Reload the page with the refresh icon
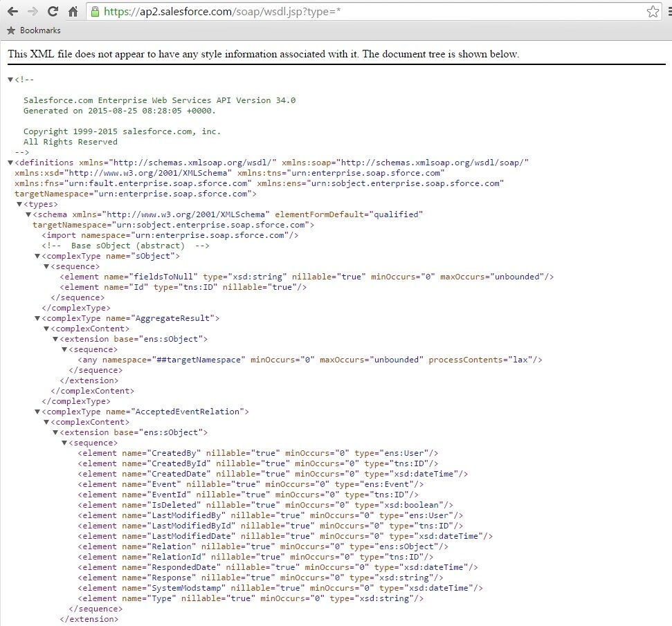This screenshot has height=626, width=672. [53, 12]
